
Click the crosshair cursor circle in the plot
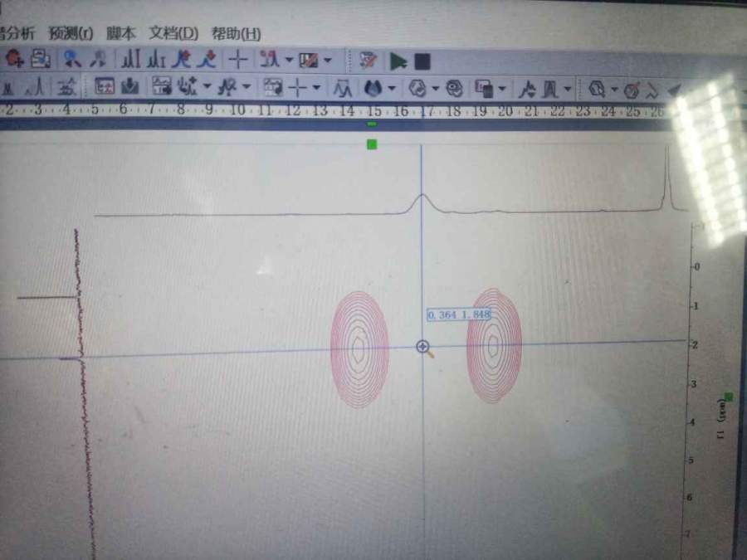click(422, 346)
